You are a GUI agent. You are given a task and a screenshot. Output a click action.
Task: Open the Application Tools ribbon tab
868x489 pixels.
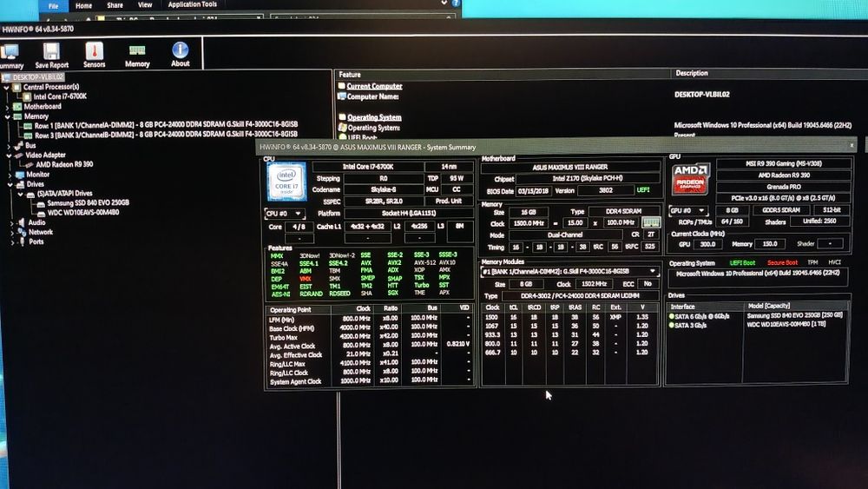192,4
